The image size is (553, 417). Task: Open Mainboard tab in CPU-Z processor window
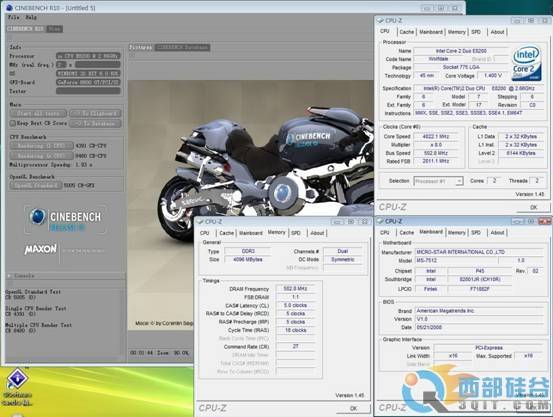pyautogui.click(x=431, y=32)
